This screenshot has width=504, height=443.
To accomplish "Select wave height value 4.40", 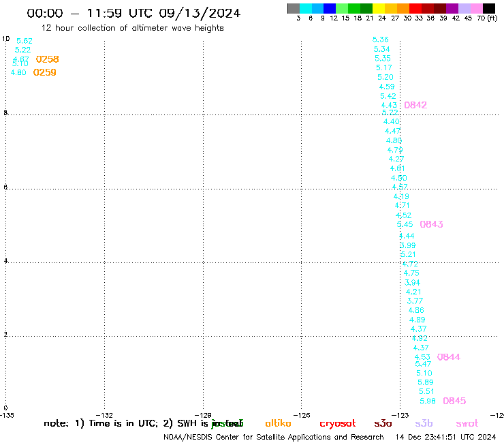I will (x=392, y=121).
